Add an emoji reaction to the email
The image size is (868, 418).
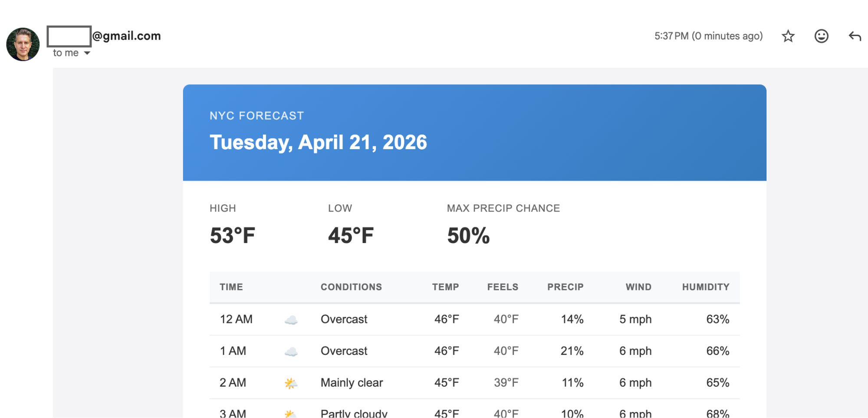click(x=821, y=36)
